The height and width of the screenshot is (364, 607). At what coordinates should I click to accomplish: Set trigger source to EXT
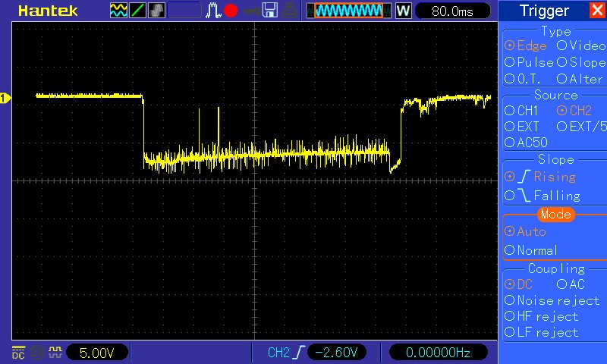521,127
